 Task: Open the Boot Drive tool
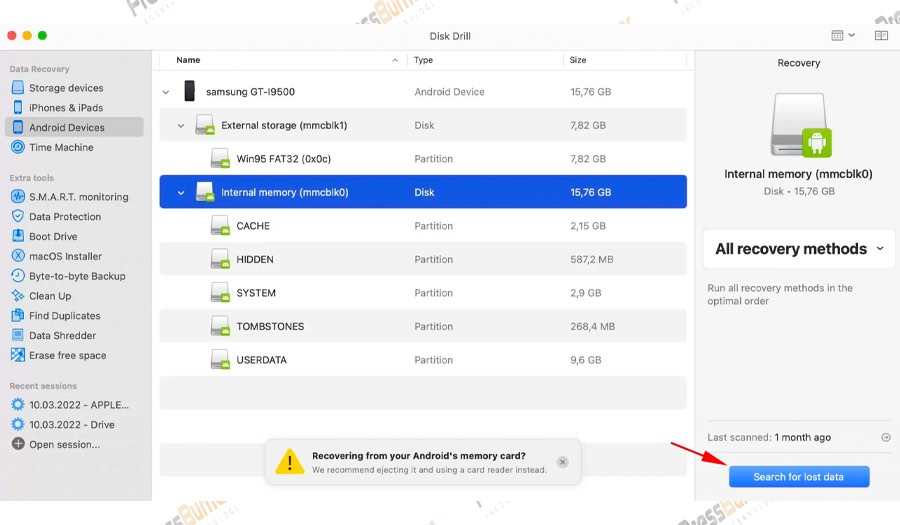tap(53, 237)
